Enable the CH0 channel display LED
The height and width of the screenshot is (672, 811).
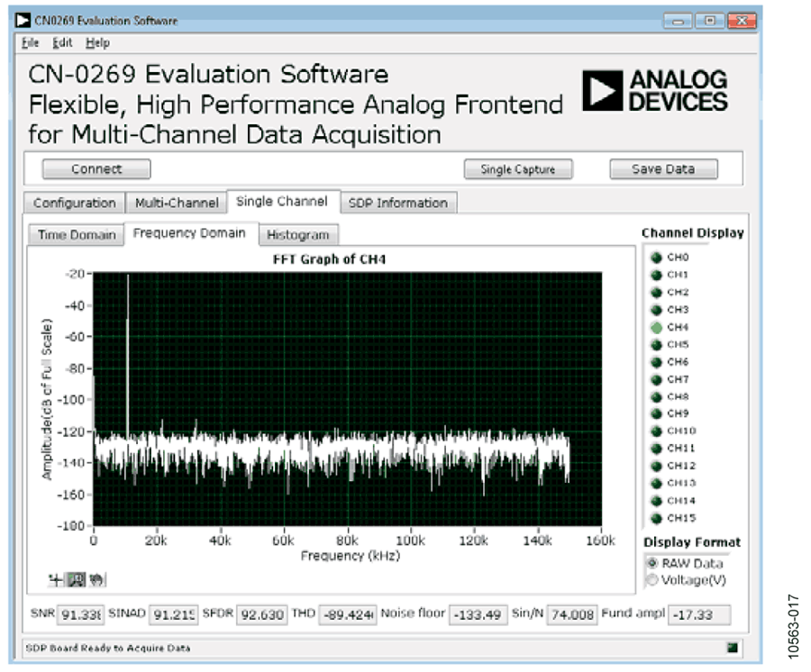pyautogui.click(x=656, y=258)
